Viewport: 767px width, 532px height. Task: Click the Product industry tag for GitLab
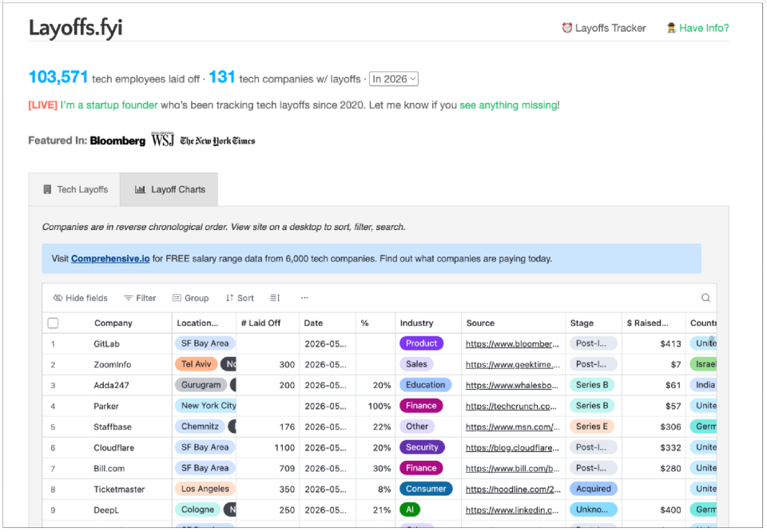pos(421,343)
